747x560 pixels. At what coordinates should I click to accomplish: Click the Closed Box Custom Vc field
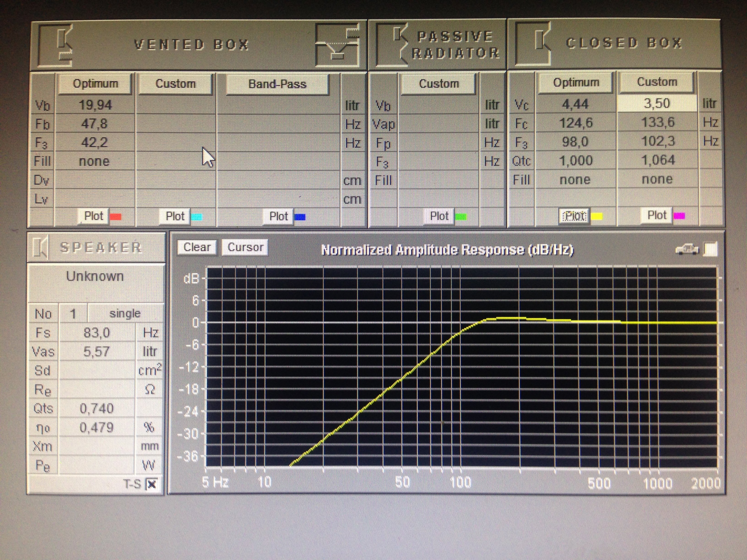click(657, 103)
